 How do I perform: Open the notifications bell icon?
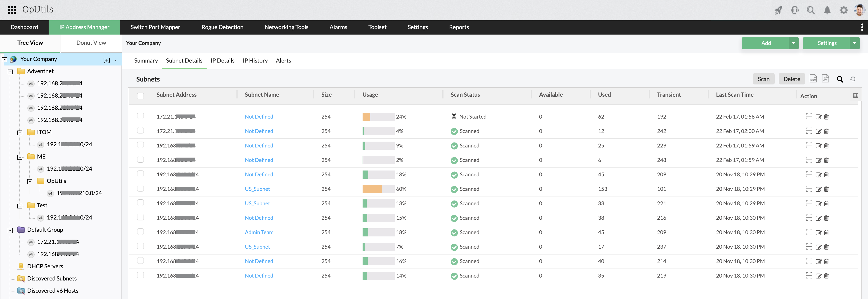pos(827,10)
